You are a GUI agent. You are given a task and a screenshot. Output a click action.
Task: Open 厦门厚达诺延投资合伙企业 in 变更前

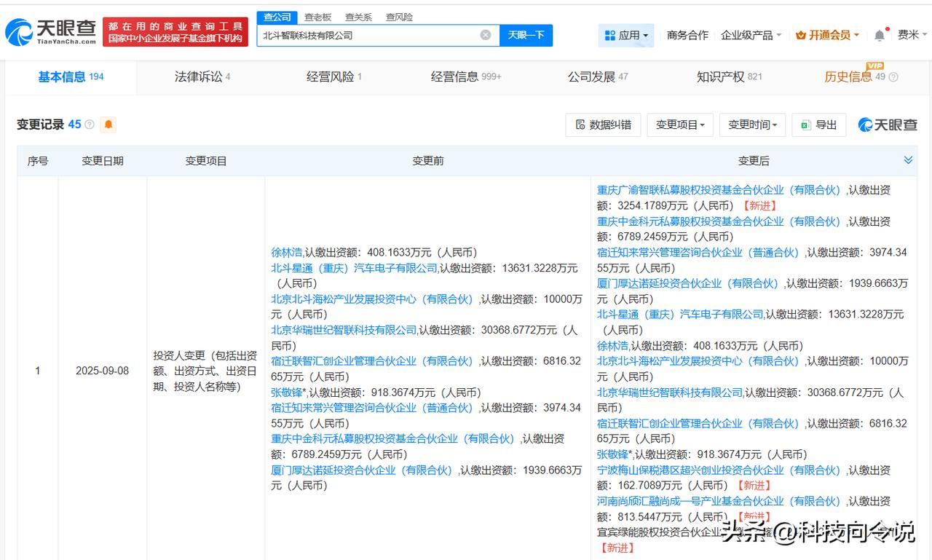(x=362, y=470)
